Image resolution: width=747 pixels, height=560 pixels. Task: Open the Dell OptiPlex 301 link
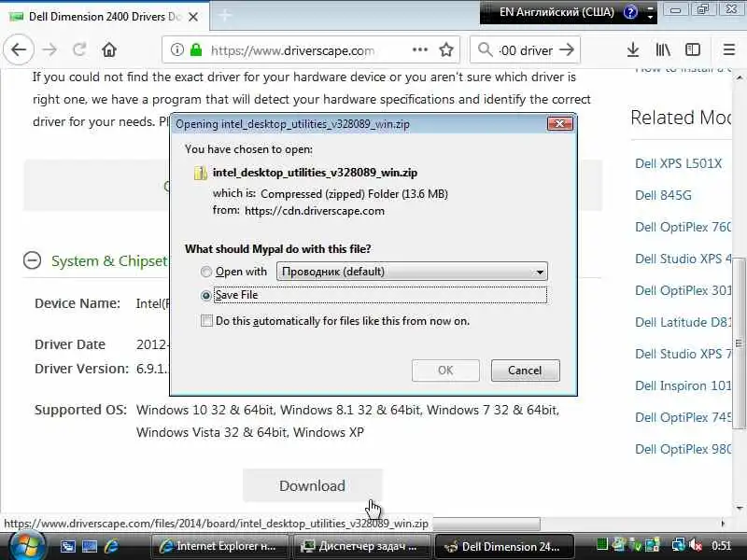683,290
